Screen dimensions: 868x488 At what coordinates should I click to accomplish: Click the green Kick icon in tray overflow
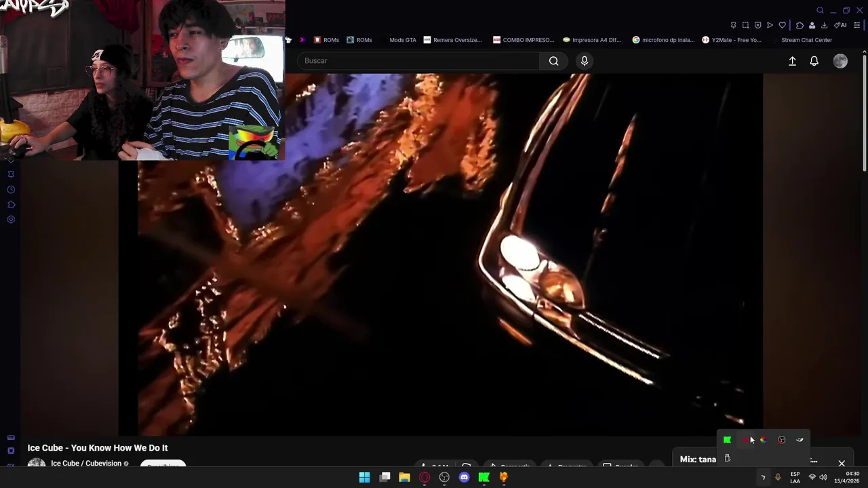pyautogui.click(x=727, y=440)
